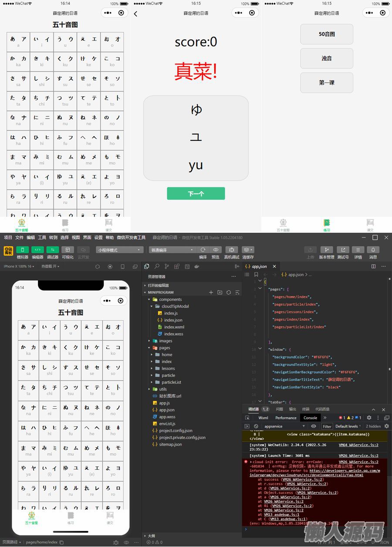Open 消息 notification bell
This screenshot has height=547, width=392.
(x=373, y=250)
